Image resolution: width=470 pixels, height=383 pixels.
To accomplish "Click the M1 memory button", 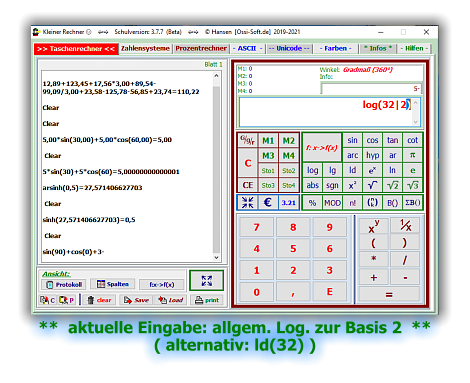I will tap(268, 141).
